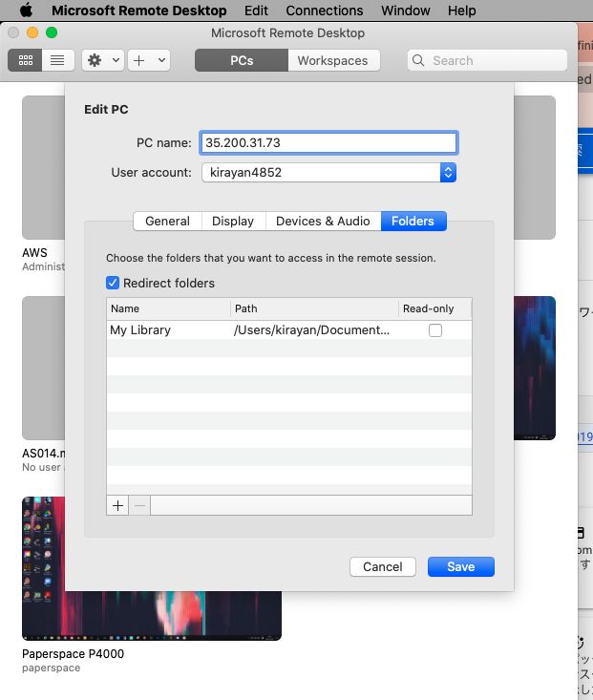This screenshot has height=700, width=593.
Task: Open the Connections menu
Action: [325, 11]
